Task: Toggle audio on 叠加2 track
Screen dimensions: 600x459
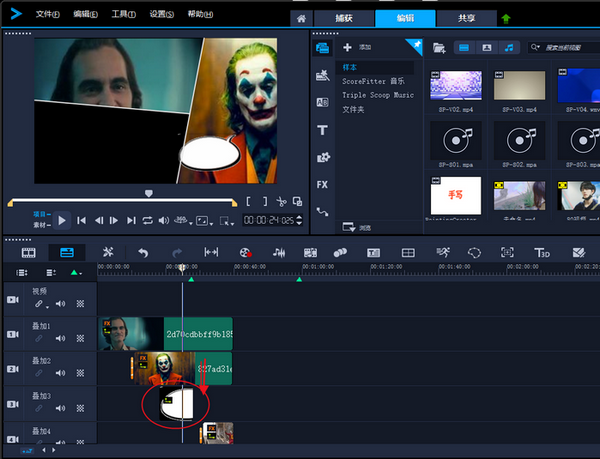Action: click(x=60, y=373)
